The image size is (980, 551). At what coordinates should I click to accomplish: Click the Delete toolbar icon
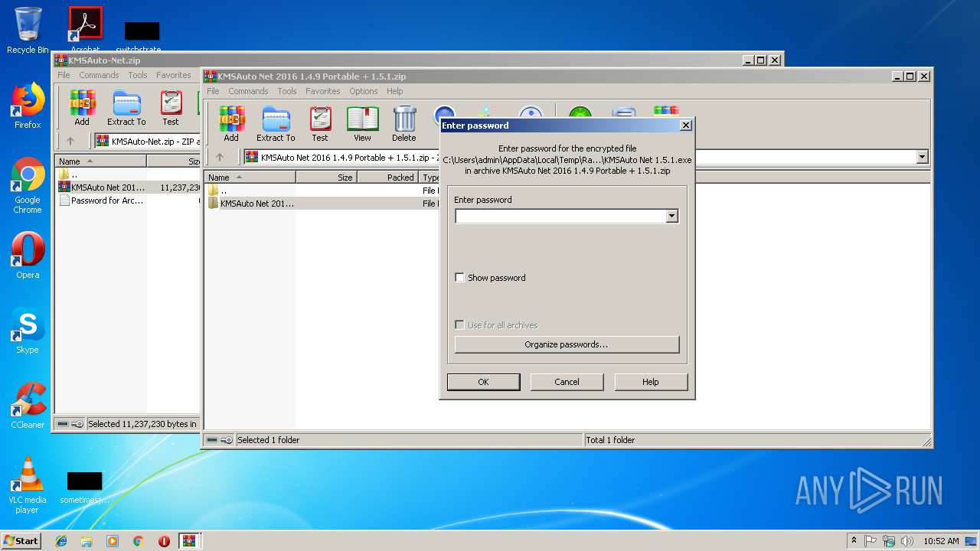[404, 125]
